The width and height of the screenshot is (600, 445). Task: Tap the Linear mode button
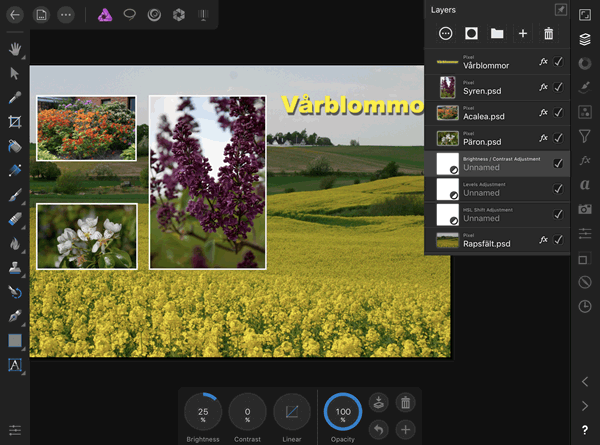tap(292, 412)
